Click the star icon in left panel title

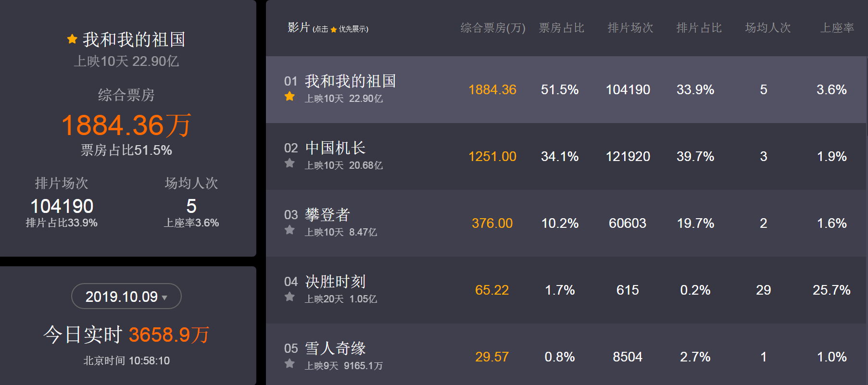pyautogui.click(x=72, y=39)
